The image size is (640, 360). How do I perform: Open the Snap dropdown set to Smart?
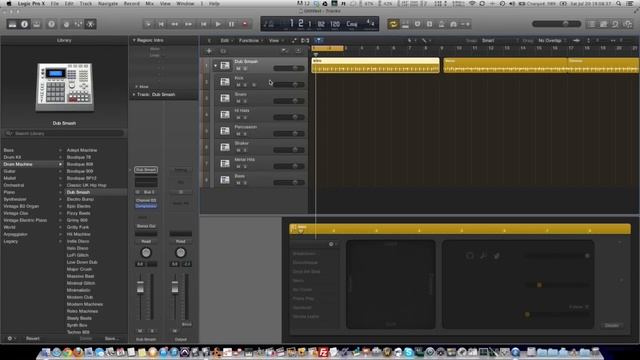click(500, 40)
